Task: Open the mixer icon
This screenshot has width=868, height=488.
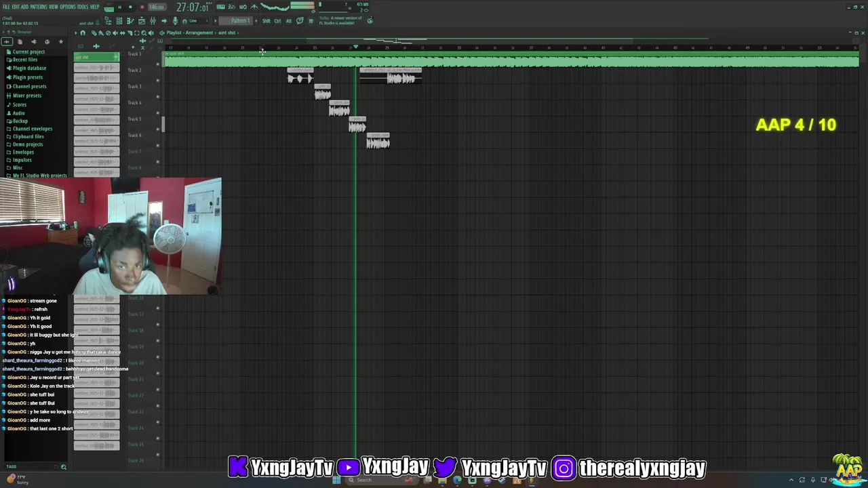Action: point(153,21)
